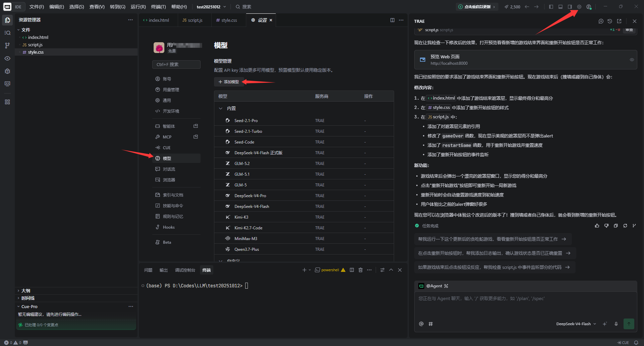The width and height of the screenshot is (644, 346).
Task: Send the chat message with the green arrow
Action: (x=629, y=324)
